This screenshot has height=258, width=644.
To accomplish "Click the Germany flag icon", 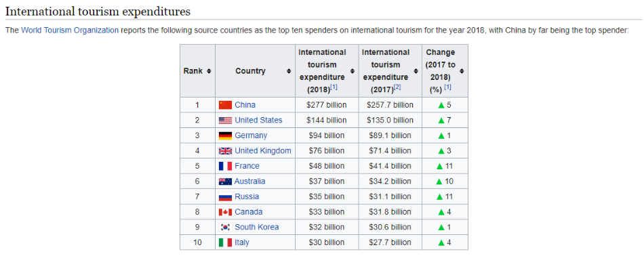I will [x=225, y=135].
